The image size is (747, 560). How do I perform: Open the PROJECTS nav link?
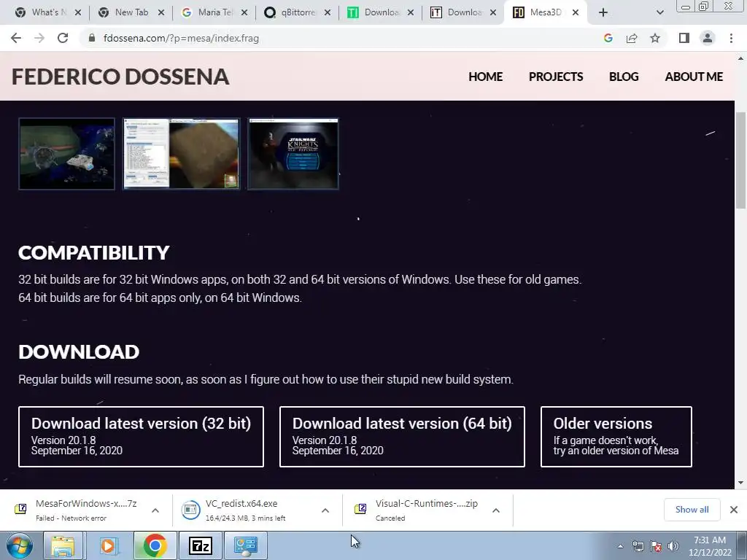tap(556, 77)
